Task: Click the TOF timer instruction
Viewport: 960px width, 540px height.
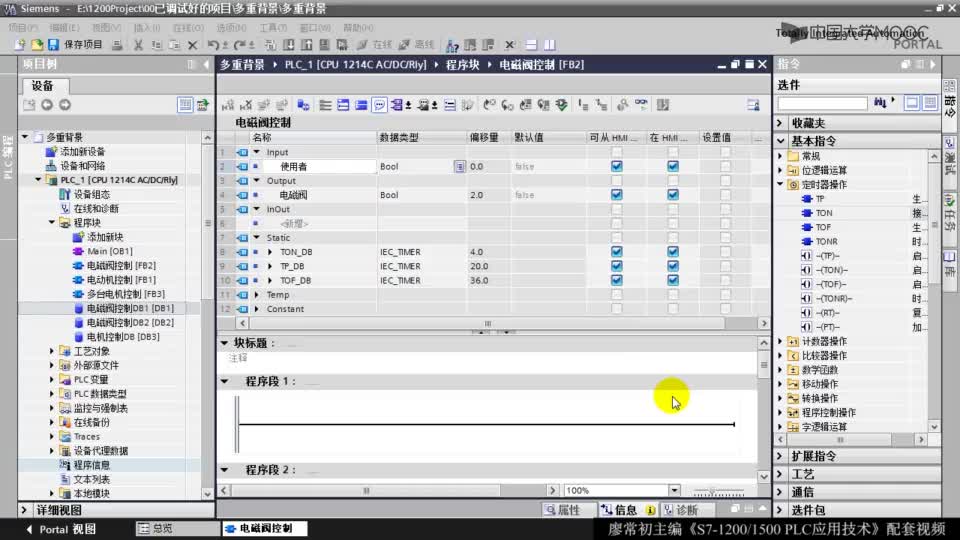Action: pyautogui.click(x=823, y=227)
